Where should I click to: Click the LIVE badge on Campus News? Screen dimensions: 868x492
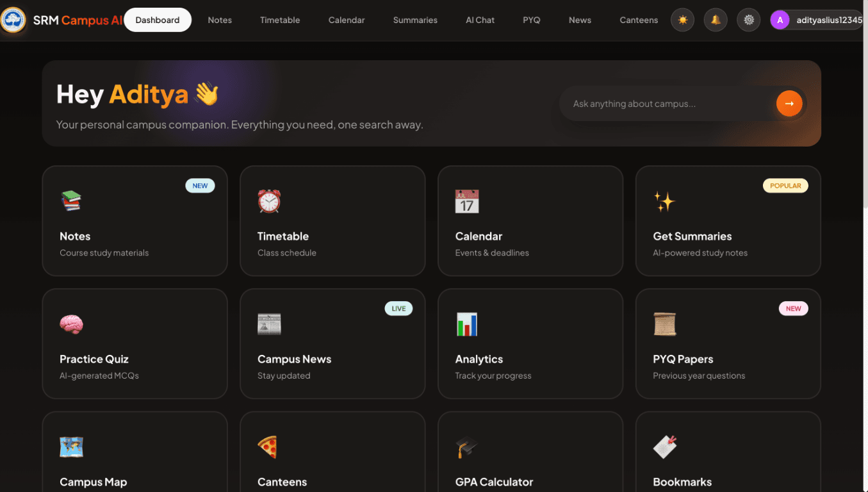pyautogui.click(x=398, y=309)
